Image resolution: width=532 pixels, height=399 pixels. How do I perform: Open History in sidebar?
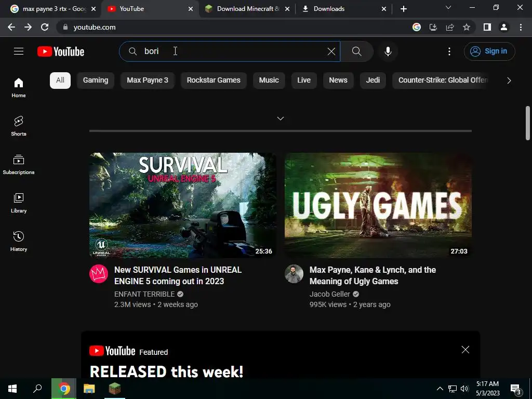[19, 241]
